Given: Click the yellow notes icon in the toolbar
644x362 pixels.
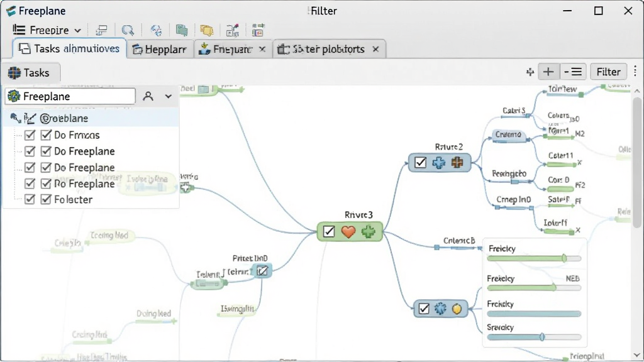Looking at the screenshot, I should click(x=206, y=30).
